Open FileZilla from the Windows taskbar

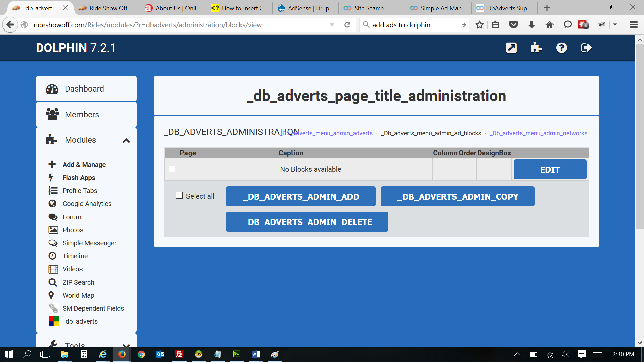[x=179, y=354]
